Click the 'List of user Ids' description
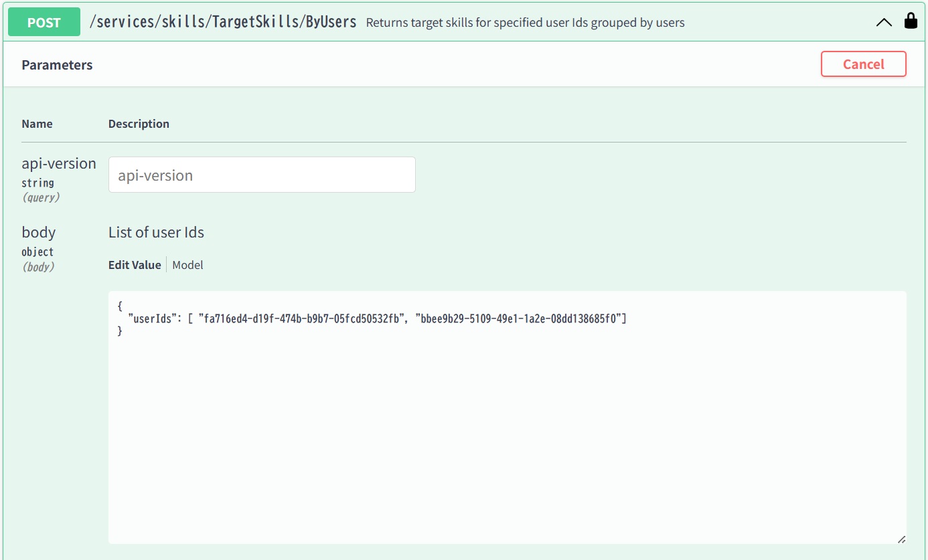The height and width of the screenshot is (560, 928). (x=156, y=233)
